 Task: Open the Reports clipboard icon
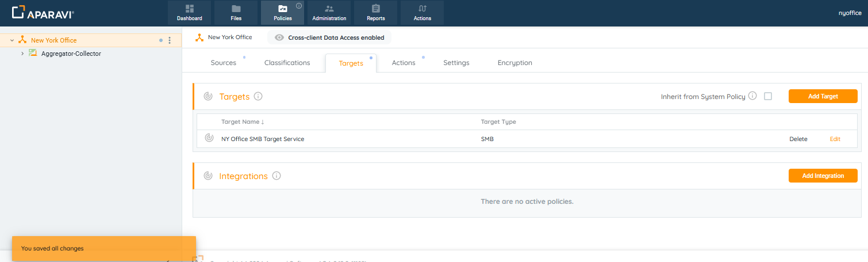pos(376,9)
